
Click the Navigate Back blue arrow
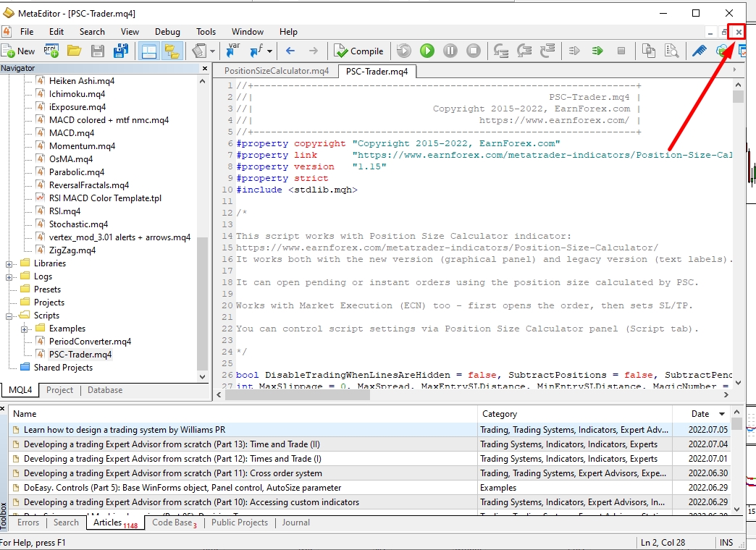click(290, 51)
